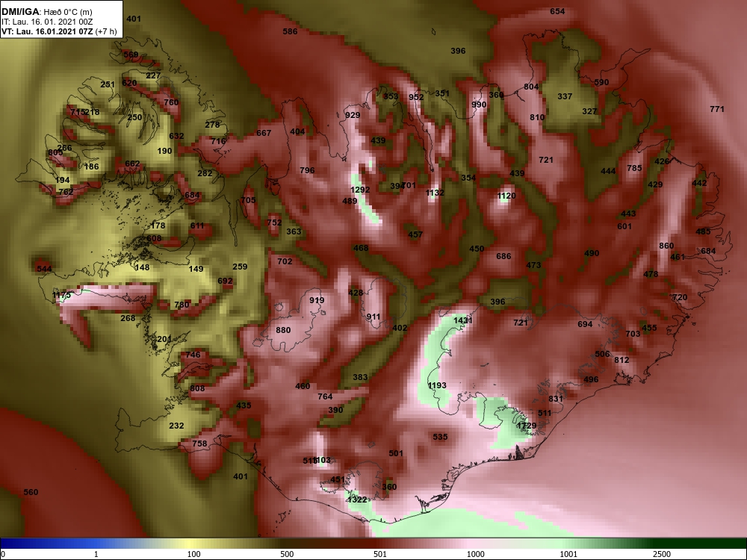The height and width of the screenshot is (560, 747).
Task: Click the 'VT: Lau. 16.01.2021 07Z (+7 h)' line
Action: pos(59,31)
